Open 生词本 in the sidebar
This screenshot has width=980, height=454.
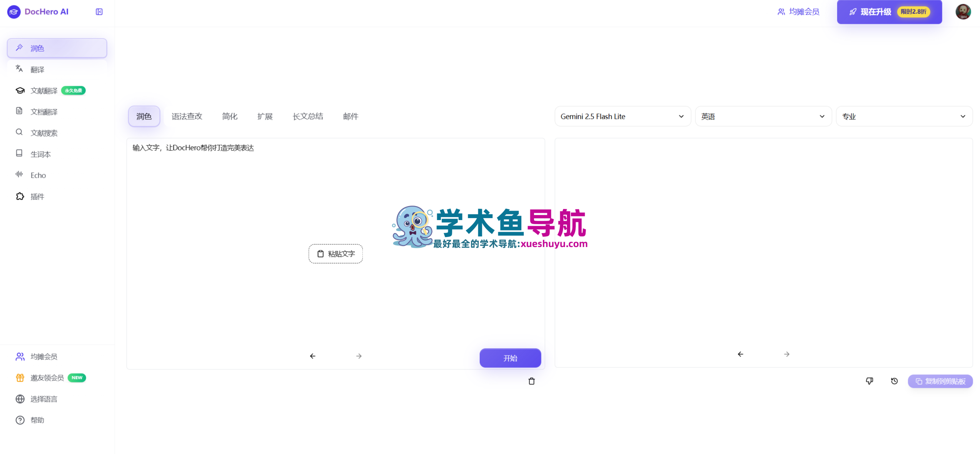pos(57,154)
